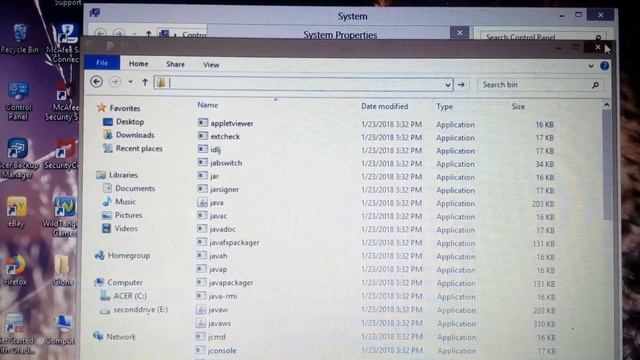The width and height of the screenshot is (640, 360).
Task: Click the file list scrollbar up arrow
Action: [607, 105]
